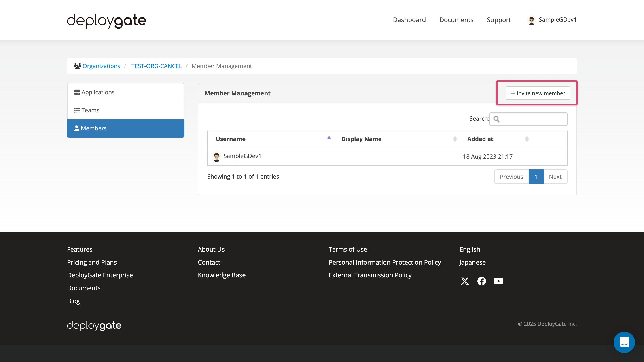The image size is (644, 362).
Task: Switch to the Teams section
Action: [90, 110]
